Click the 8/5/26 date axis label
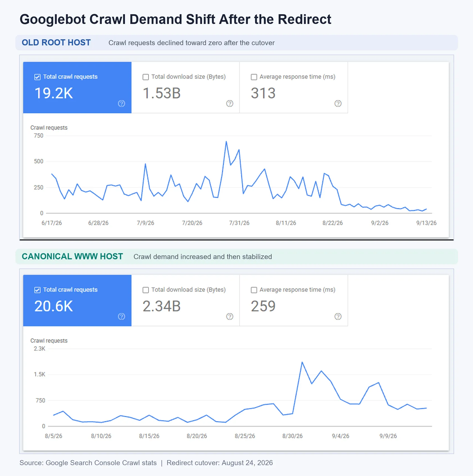Image resolution: width=473 pixels, height=476 pixels. (x=54, y=436)
